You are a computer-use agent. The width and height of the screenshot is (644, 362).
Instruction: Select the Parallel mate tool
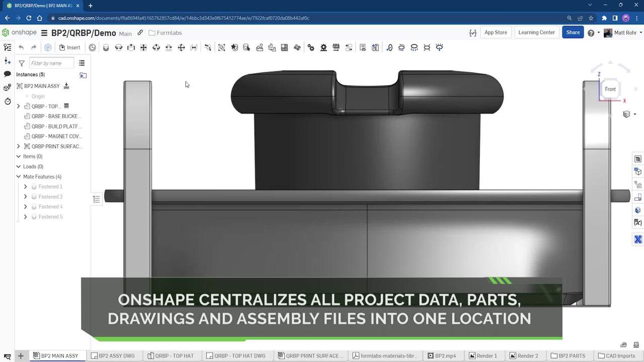[x=194, y=47]
